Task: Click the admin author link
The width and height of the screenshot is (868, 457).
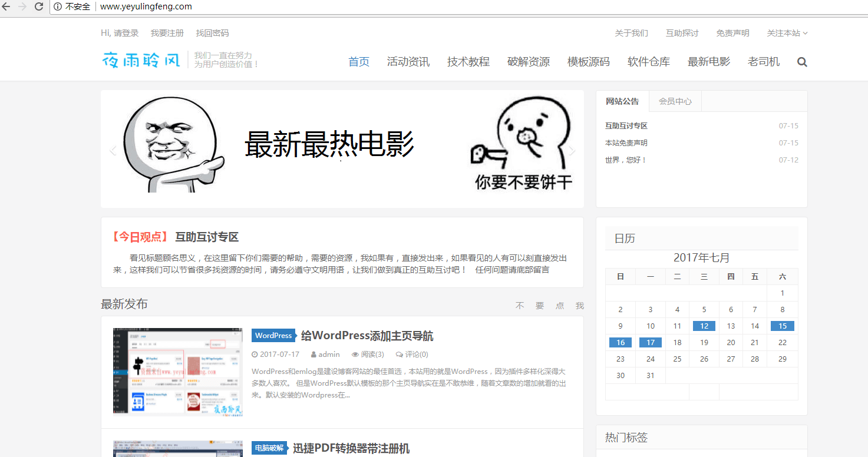Action: click(x=329, y=355)
